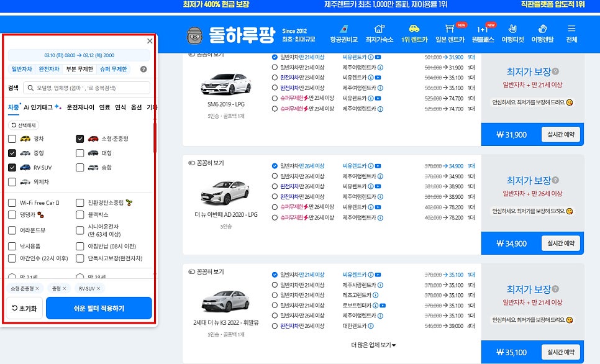Click the 선택해제 deselect button
The width and height of the screenshot is (600, 364).
click(x=24, y=125)
